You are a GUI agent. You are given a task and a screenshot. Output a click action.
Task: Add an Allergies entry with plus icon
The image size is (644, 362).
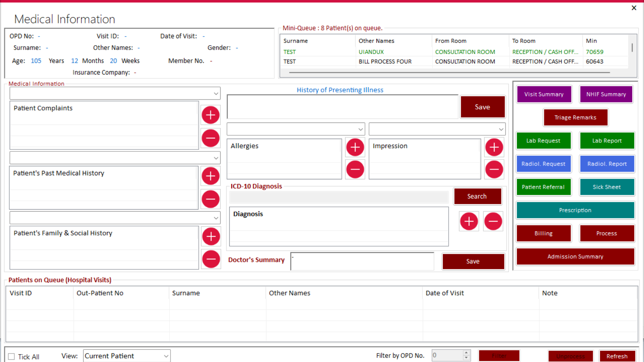click(355, 147)
